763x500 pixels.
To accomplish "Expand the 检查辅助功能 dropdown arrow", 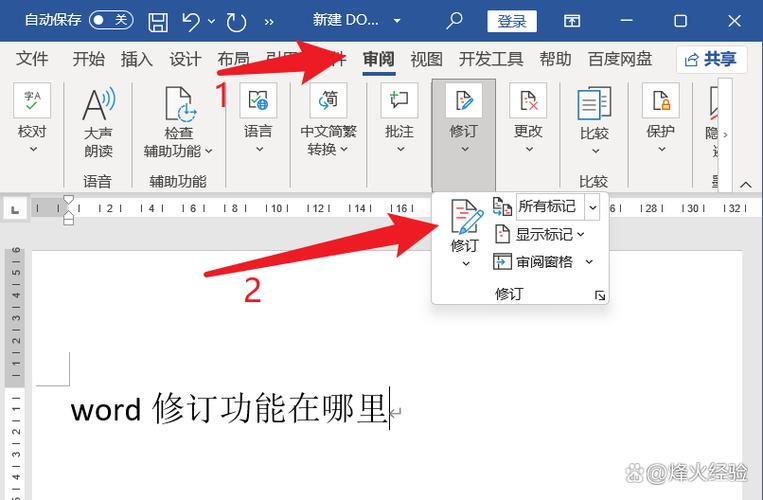I will click(209, 151).
